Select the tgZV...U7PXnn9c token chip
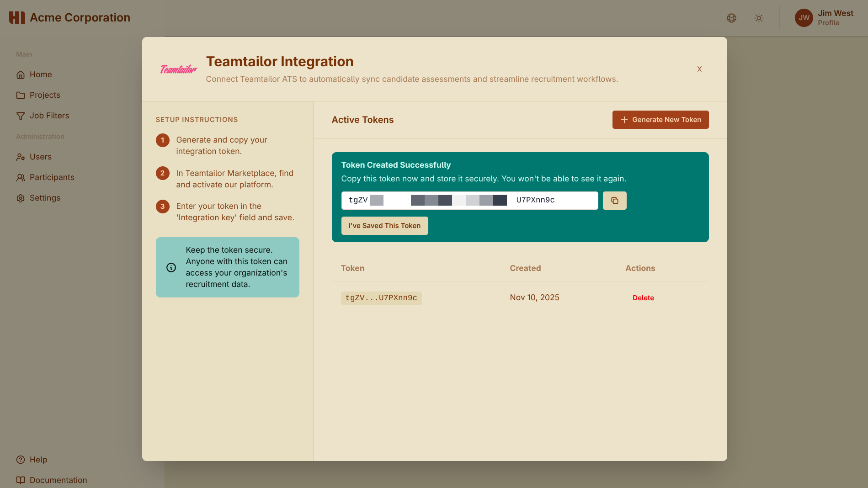Screen dimensions: 868x488 tap(381, 298)
